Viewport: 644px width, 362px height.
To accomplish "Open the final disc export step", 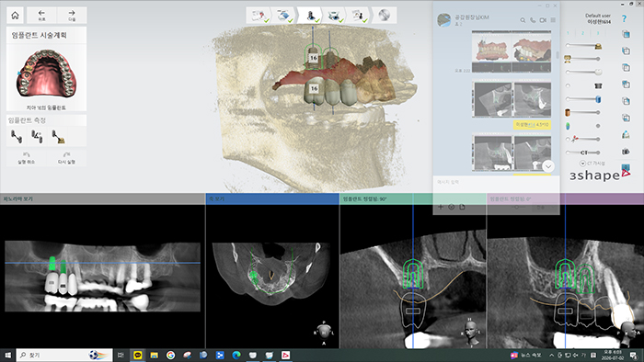I will 384,16.
